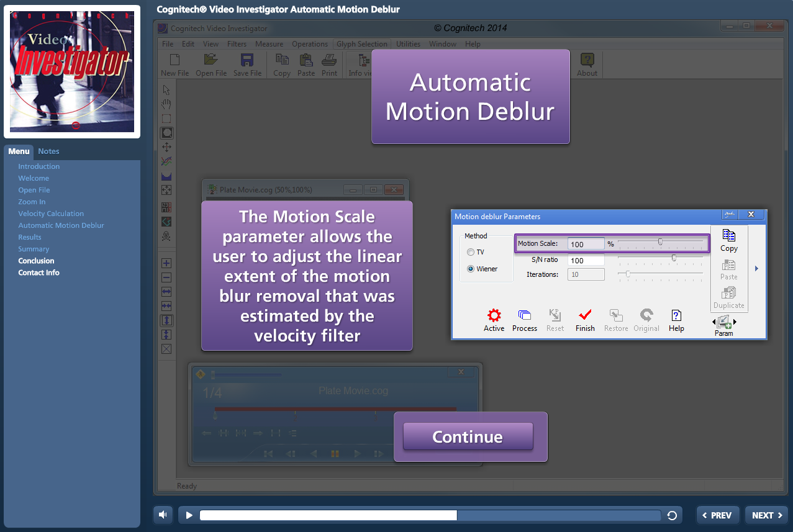Switch to the Notes tab

[48, 151]
